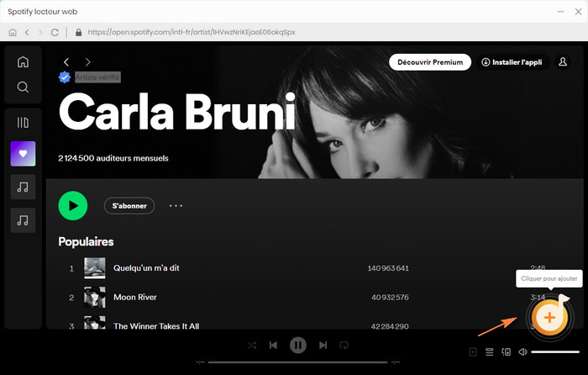Select track The Winner Takes It All
Screen dimensions: 588x375
(156, 326)
